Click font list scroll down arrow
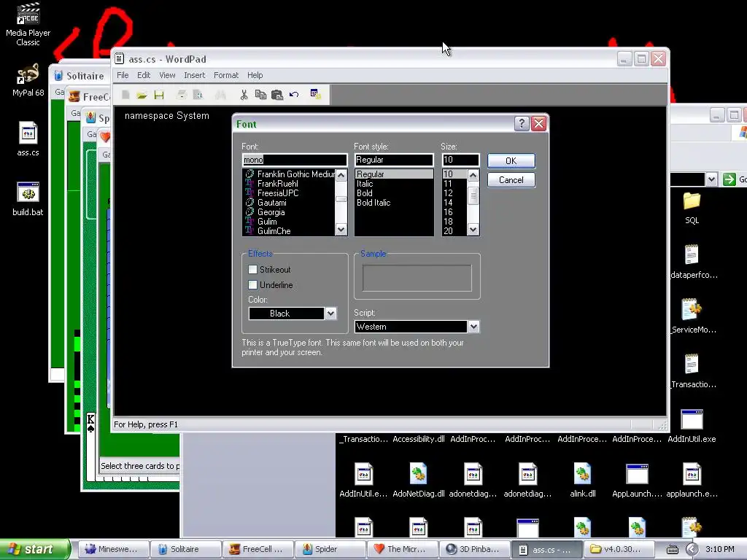 point(341,230)
